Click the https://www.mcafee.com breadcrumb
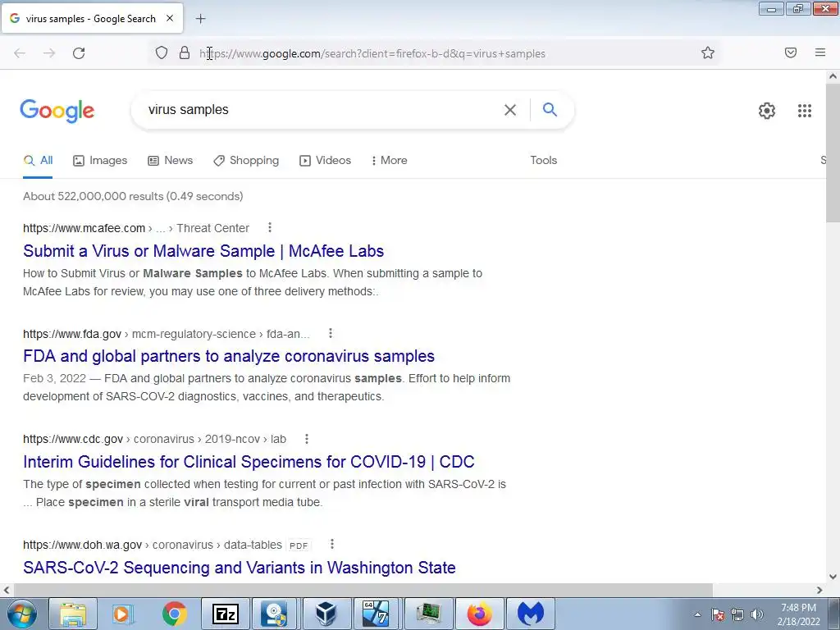Viewport: 840px width, 630px height. (x=84, y=228)
